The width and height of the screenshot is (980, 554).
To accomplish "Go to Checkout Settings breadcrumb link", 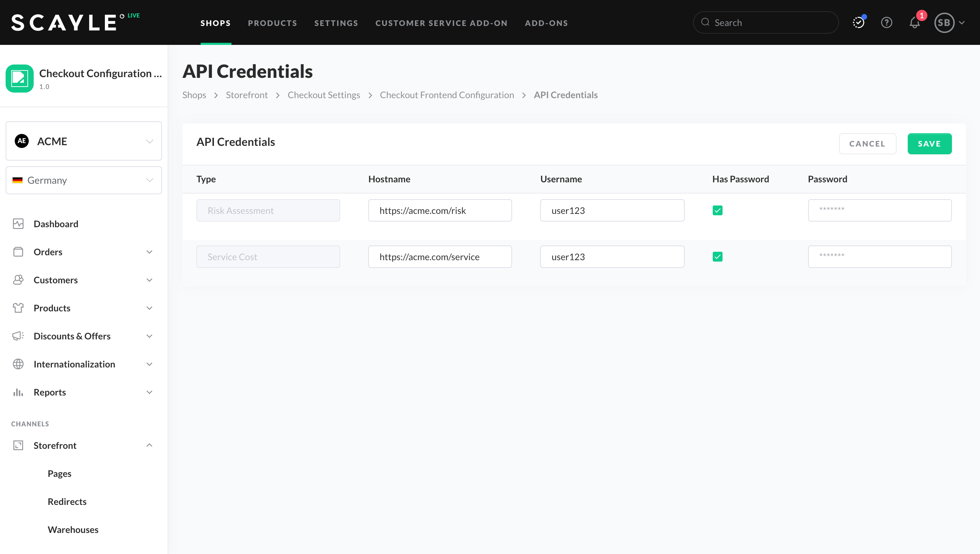I will tap(323, 95).
